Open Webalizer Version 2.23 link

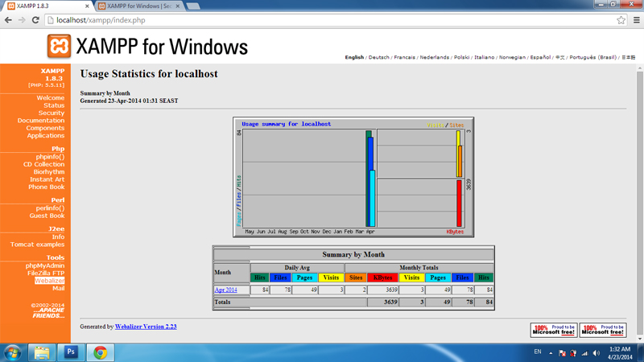click(146, 327)
